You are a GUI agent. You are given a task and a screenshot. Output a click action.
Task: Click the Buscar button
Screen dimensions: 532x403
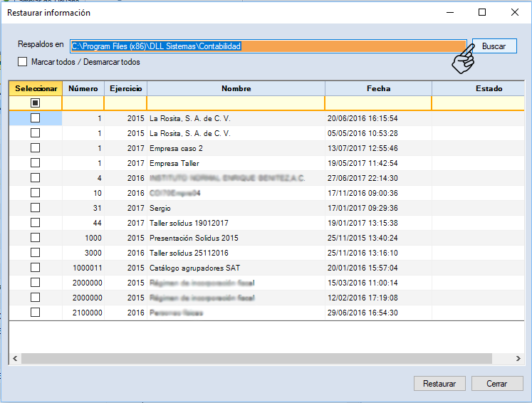(x=494, y=46)
